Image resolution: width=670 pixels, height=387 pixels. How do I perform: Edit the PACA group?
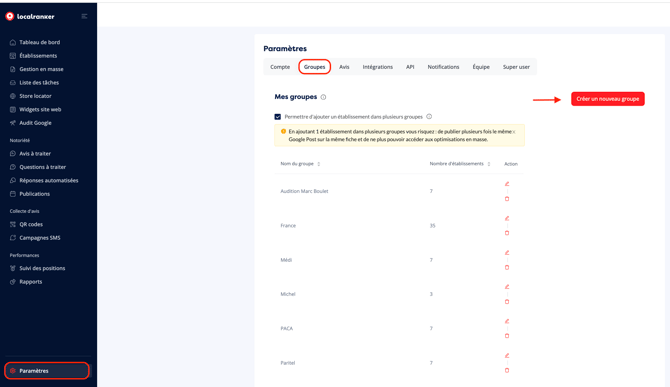[507, 321]
